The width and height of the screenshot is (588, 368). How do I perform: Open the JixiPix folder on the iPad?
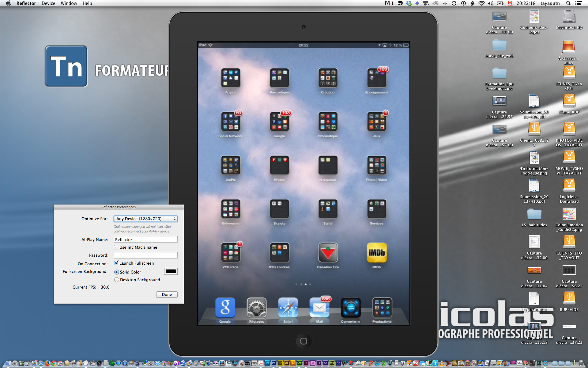231,165
